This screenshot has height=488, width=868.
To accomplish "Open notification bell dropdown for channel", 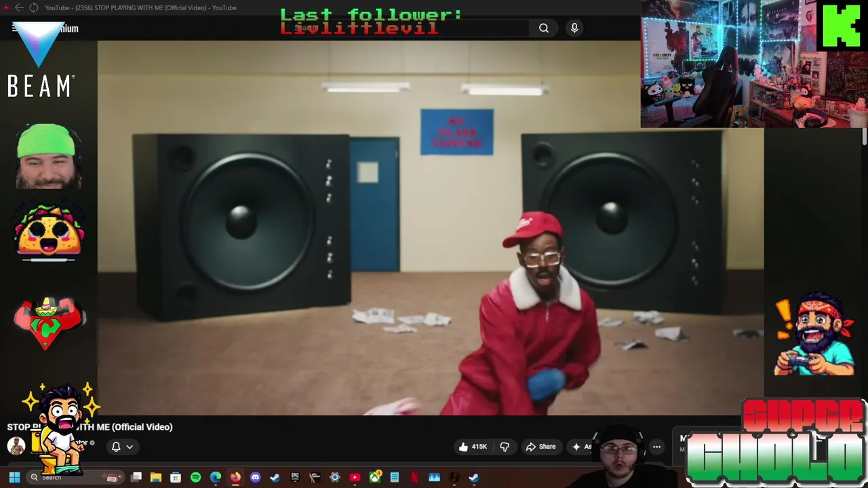I will [121, 447].
